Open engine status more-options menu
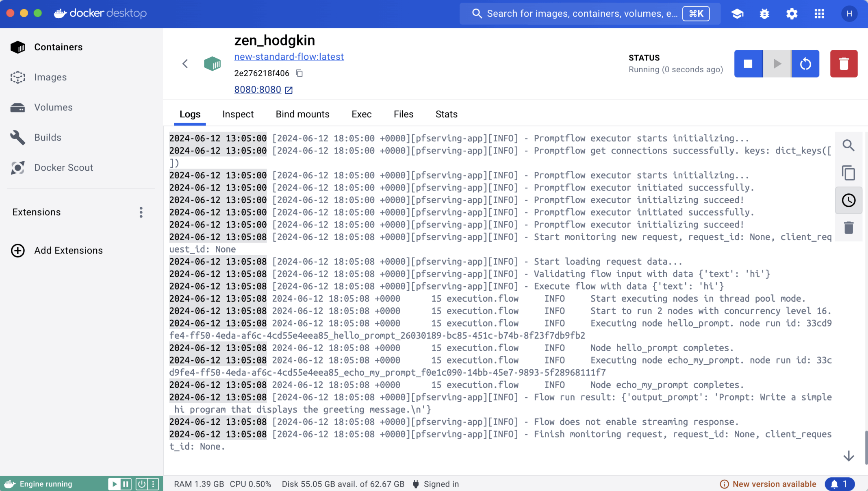The height and width of the screenshot is (491, 868). click(153, 484)
